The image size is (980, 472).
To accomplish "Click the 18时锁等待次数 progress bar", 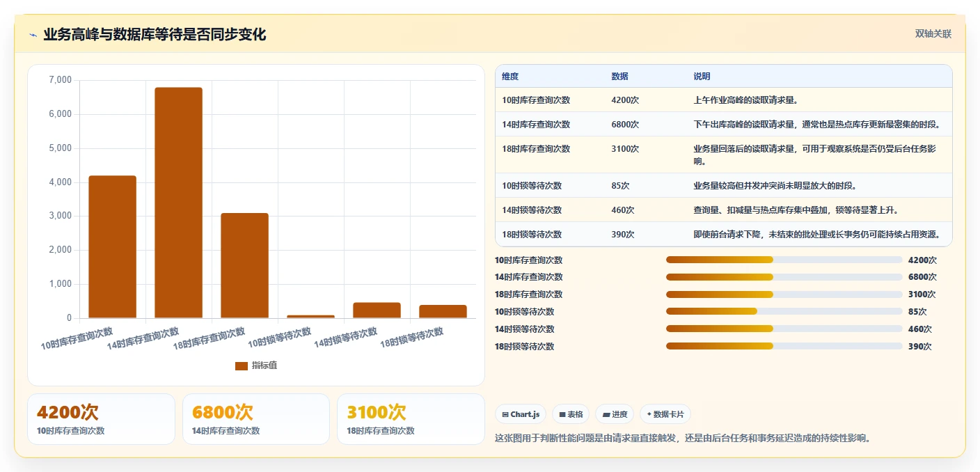I will 784,346.
